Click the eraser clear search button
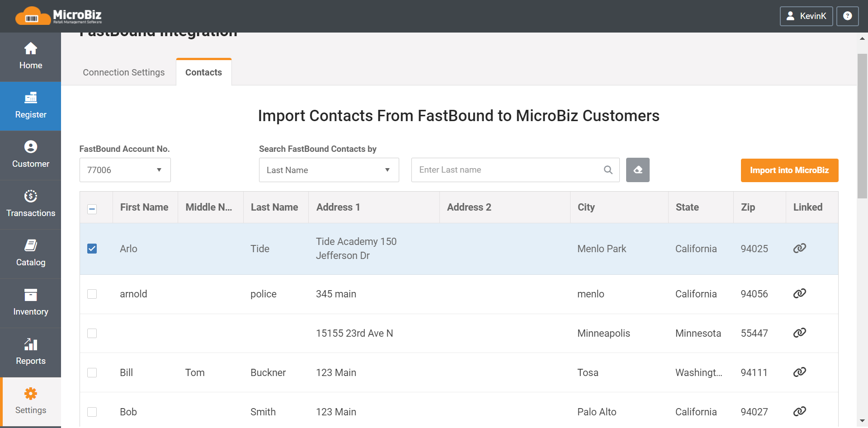This screenshot has height=428, width=868. pos(637,170)
